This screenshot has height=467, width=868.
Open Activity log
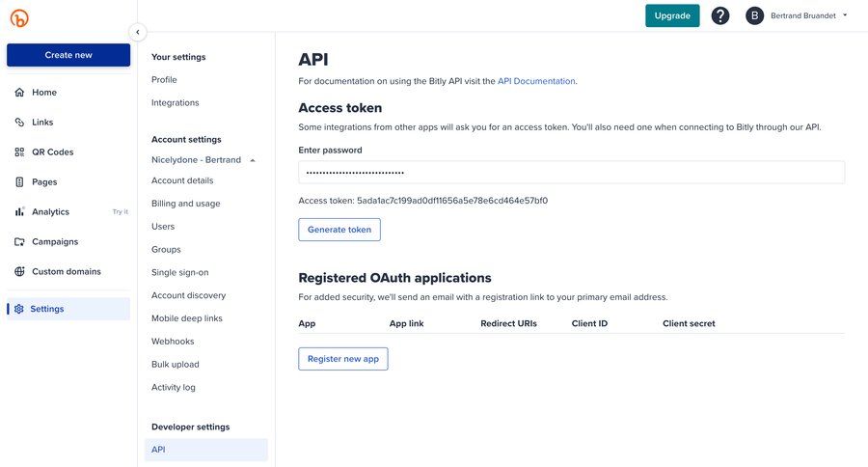(x=174, y=387)
